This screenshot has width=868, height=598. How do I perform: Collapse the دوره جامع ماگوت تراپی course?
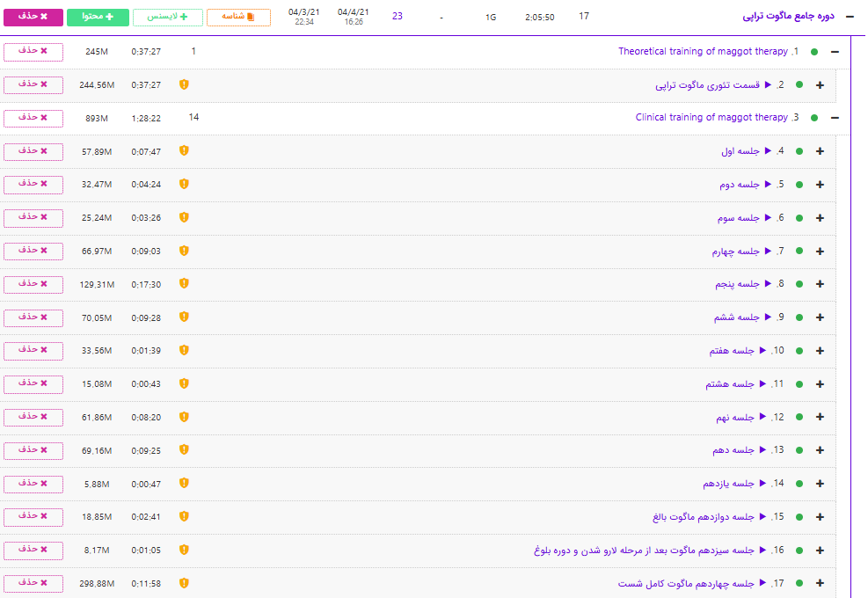pyautogui.click(x=850, y=17)
